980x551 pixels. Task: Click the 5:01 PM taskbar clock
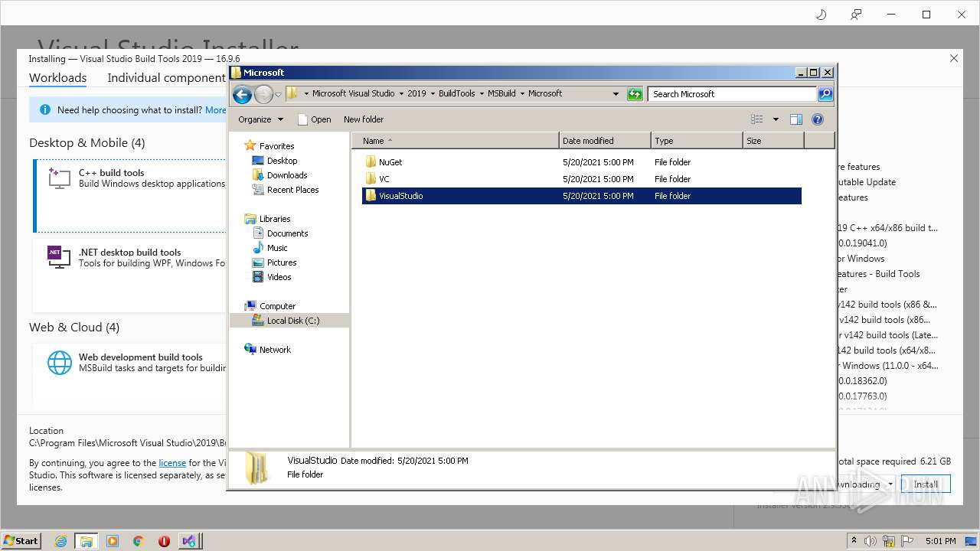(x=940, y=540)
